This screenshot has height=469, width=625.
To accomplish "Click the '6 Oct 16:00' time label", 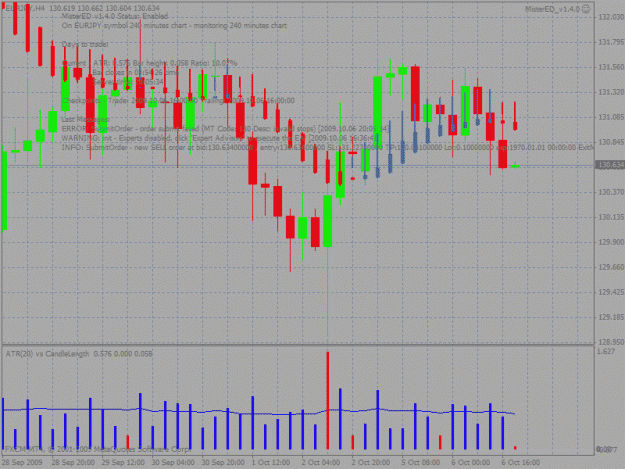I will point(521,462).
